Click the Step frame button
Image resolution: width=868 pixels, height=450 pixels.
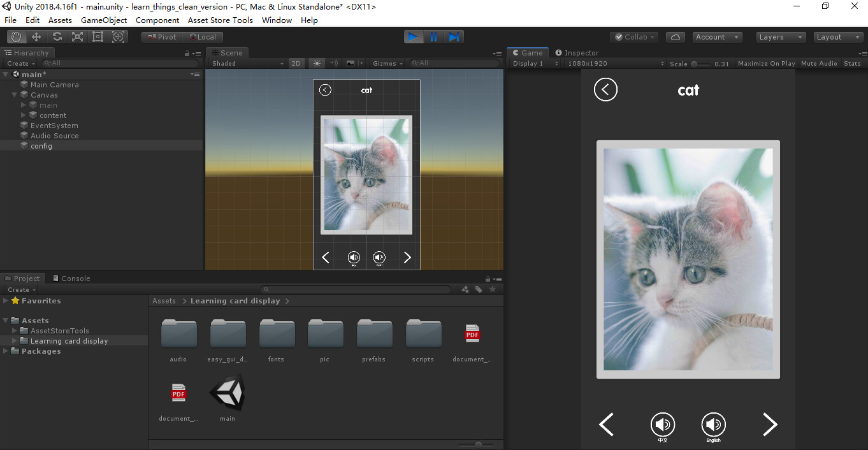[x=454, y=37]
